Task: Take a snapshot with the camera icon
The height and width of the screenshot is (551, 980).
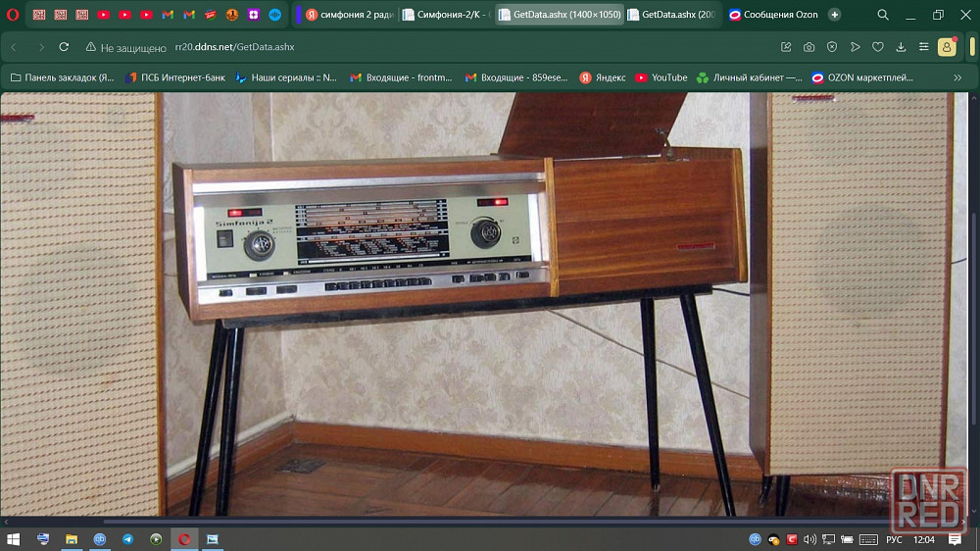Action: [x=808, y=47]
